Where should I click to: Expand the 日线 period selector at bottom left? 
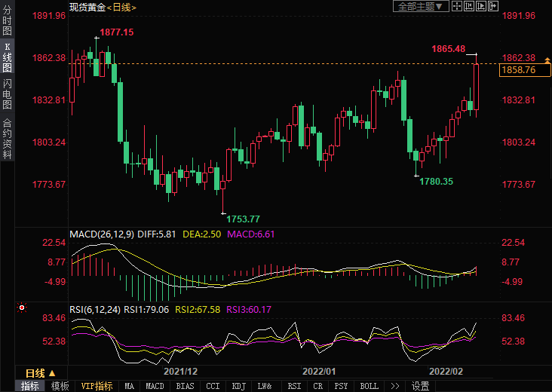point(42,373)
